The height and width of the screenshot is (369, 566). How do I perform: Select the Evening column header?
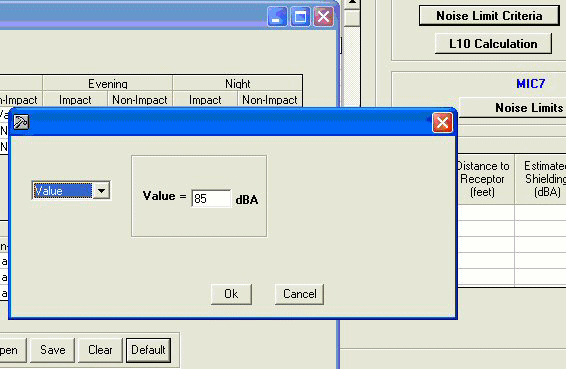108,83
